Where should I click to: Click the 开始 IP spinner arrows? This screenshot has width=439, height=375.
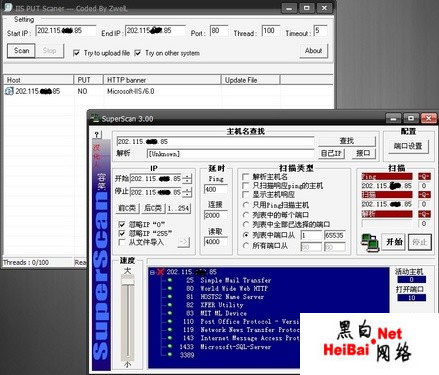(187, 179)
